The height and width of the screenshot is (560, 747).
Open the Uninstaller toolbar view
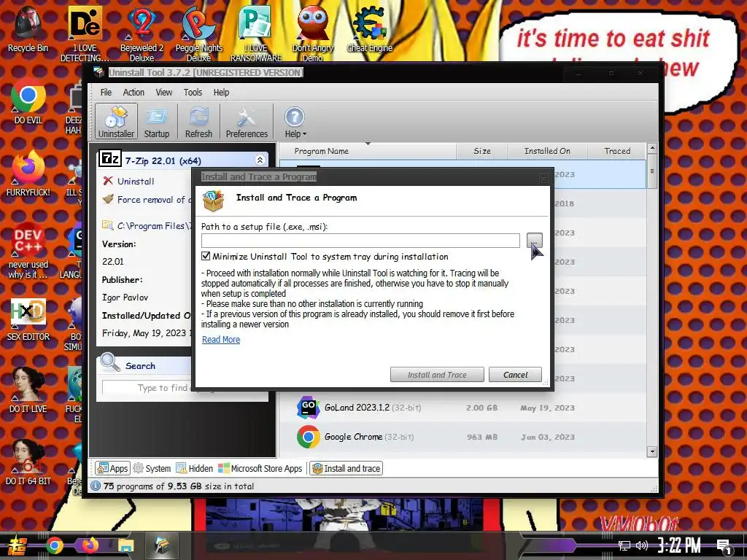116,122
